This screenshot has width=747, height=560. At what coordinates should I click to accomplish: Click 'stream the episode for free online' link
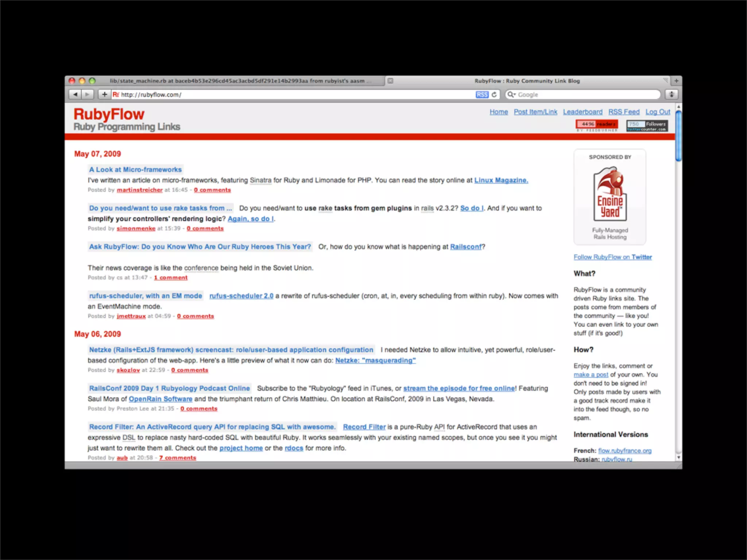pyautogui.click(x=459, y=389)
